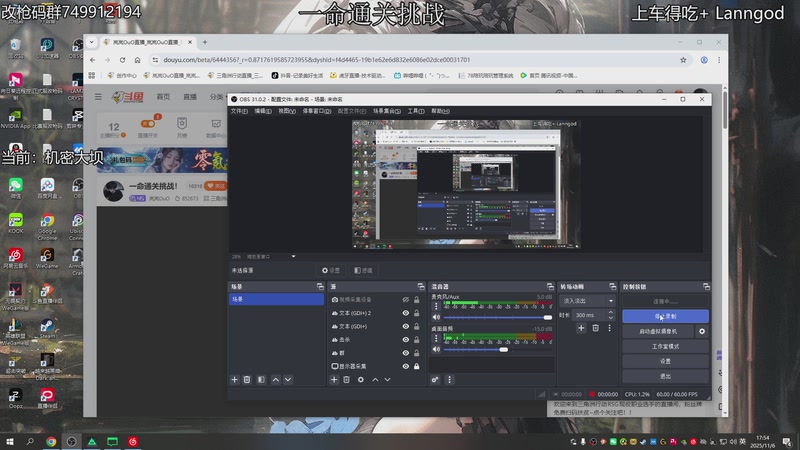Open 工具 menu in OBS
The width and height of the screenshot is (800, 450).
coord(416,111)
